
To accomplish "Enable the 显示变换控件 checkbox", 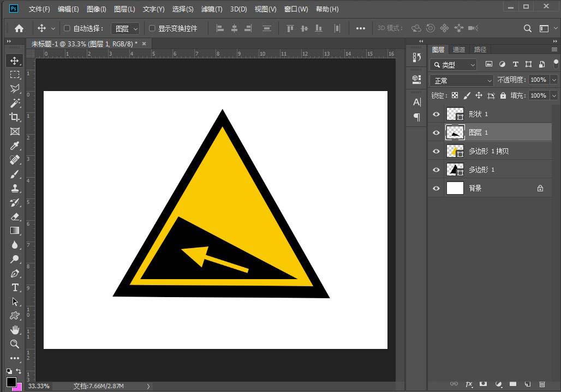I will (x=152, y=28).
